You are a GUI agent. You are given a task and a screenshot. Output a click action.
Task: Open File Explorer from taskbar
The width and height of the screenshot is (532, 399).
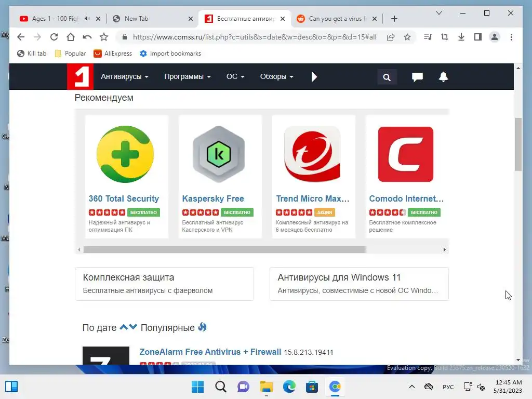pyautogui.click(x=267, y=387)
